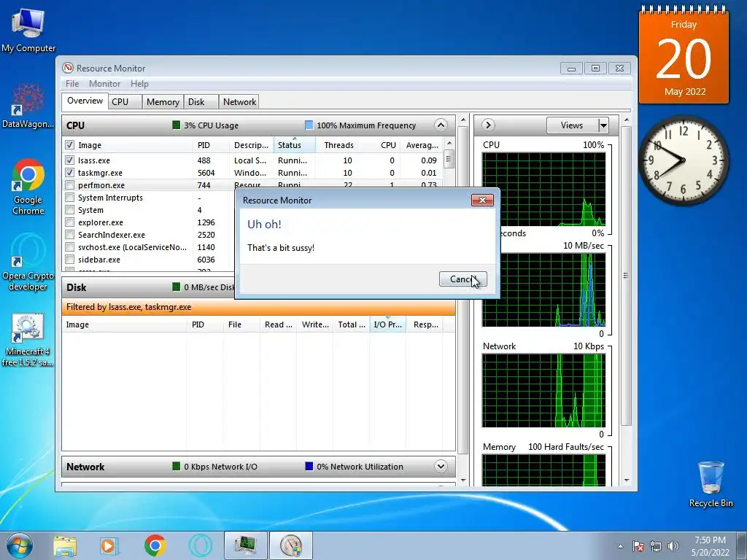
Task: Open the Monitor menu
Action: [104, 84]
